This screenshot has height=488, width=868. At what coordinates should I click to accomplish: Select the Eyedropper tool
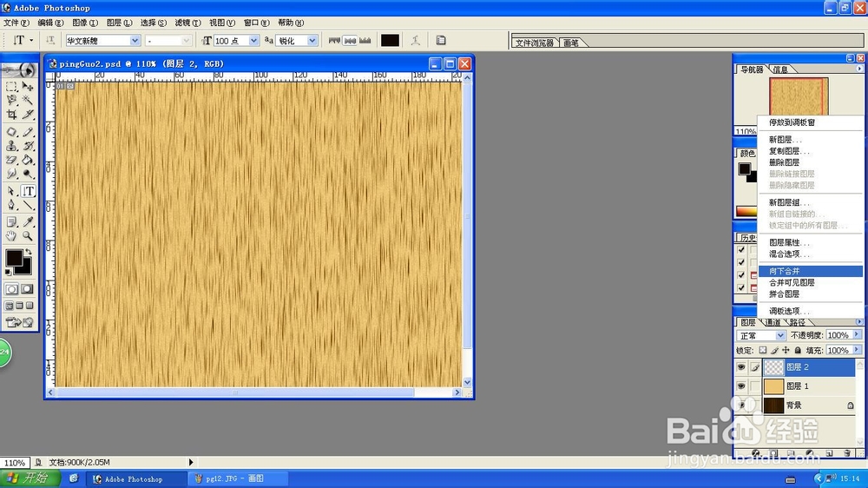tap(28, 222)
